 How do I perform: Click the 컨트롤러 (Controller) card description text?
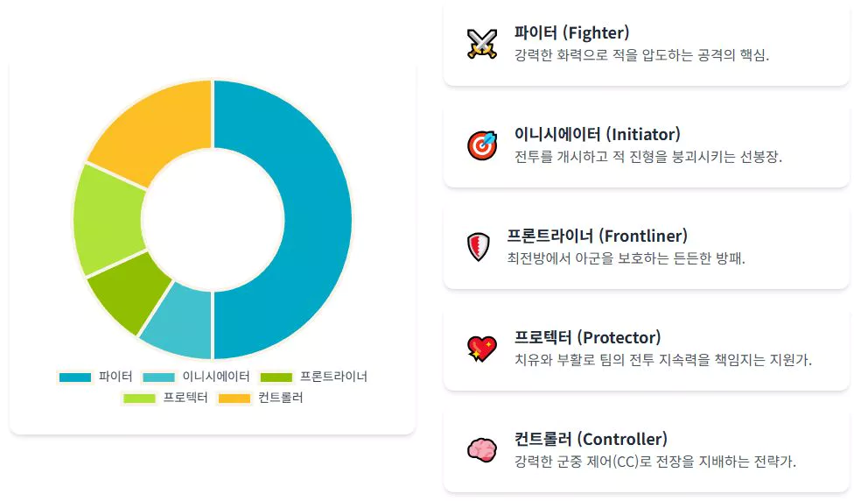[x=654, y=462]
